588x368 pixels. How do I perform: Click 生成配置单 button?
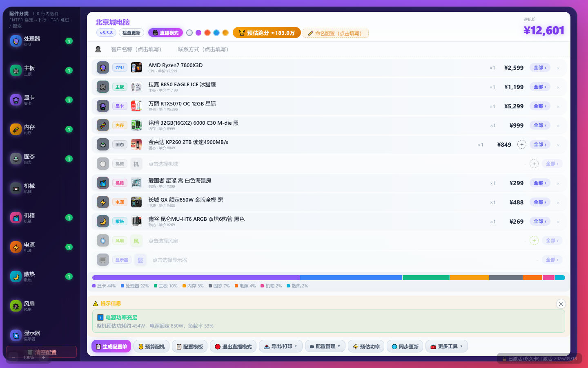111,346
